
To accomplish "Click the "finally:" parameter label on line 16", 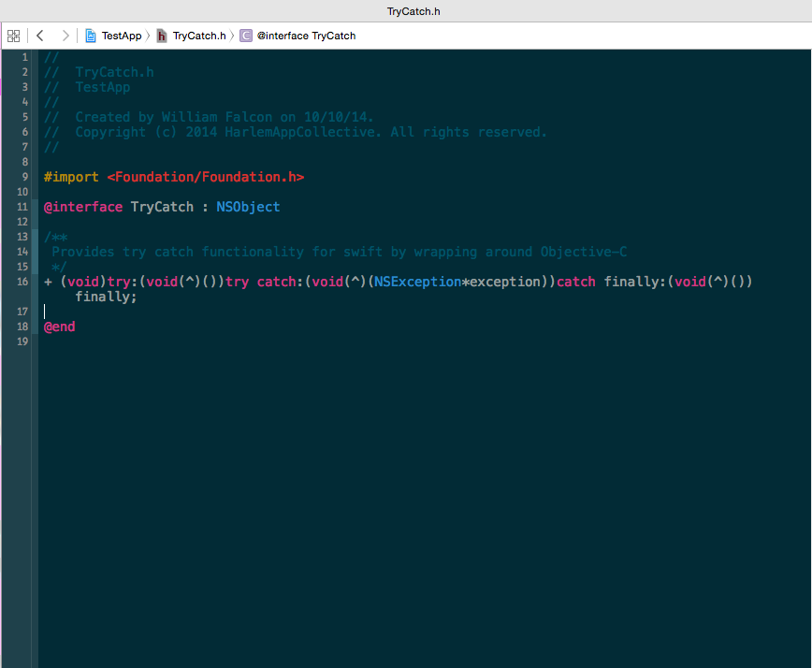I will point(635,282).
